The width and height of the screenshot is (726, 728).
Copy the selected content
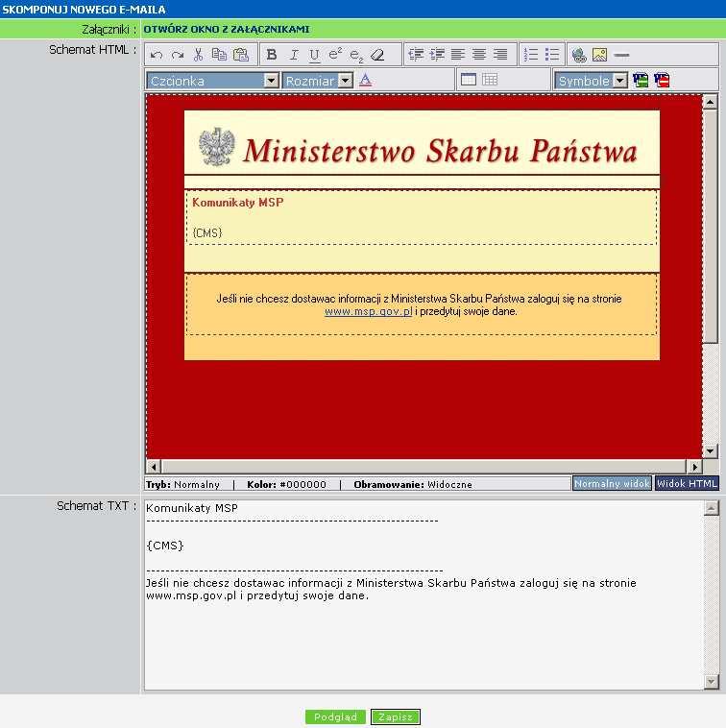219,55
